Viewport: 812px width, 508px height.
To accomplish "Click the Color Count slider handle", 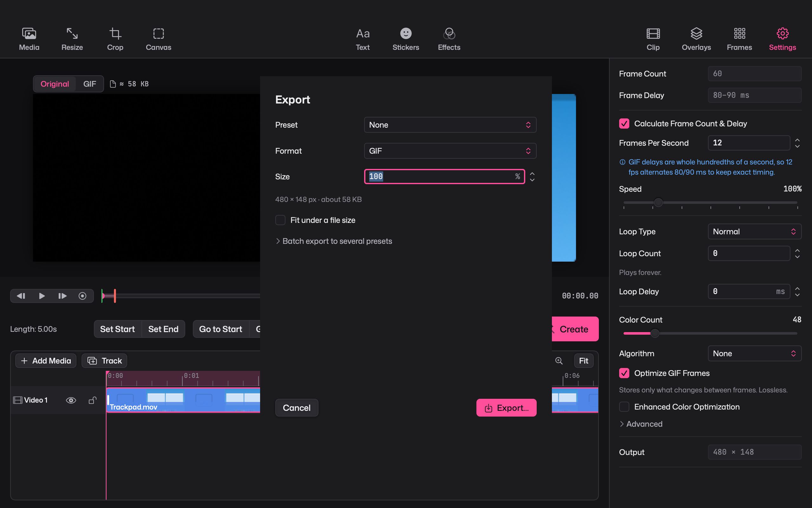I will point(655,333).
